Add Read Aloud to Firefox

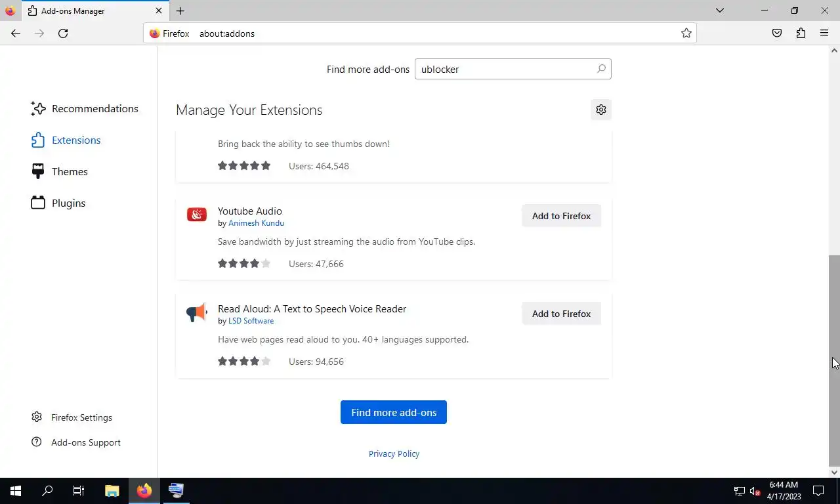[561, 314]
